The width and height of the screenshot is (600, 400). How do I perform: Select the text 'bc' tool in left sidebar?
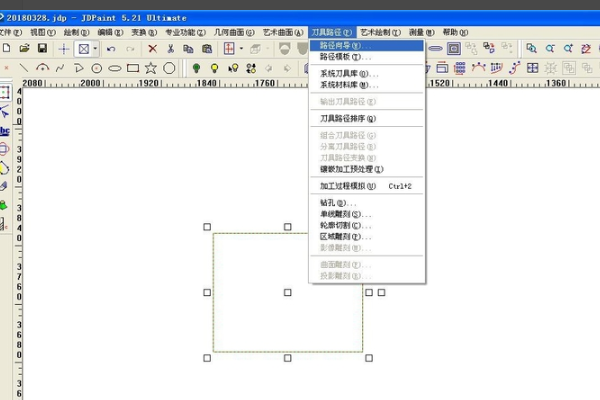[5, 131]
